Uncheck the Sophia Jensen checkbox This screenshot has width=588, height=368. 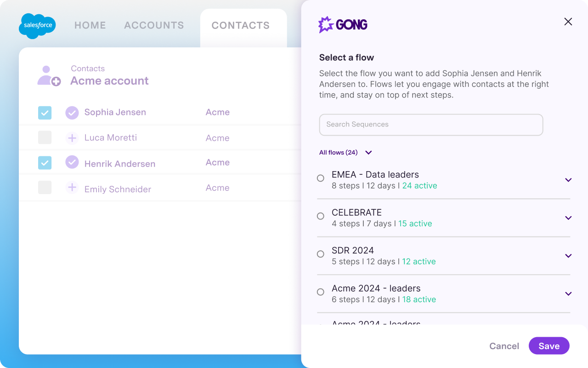click(45, 113)
